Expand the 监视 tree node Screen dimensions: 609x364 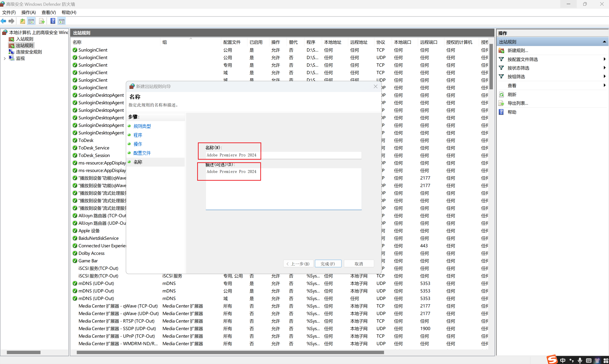tap(5, 58)
